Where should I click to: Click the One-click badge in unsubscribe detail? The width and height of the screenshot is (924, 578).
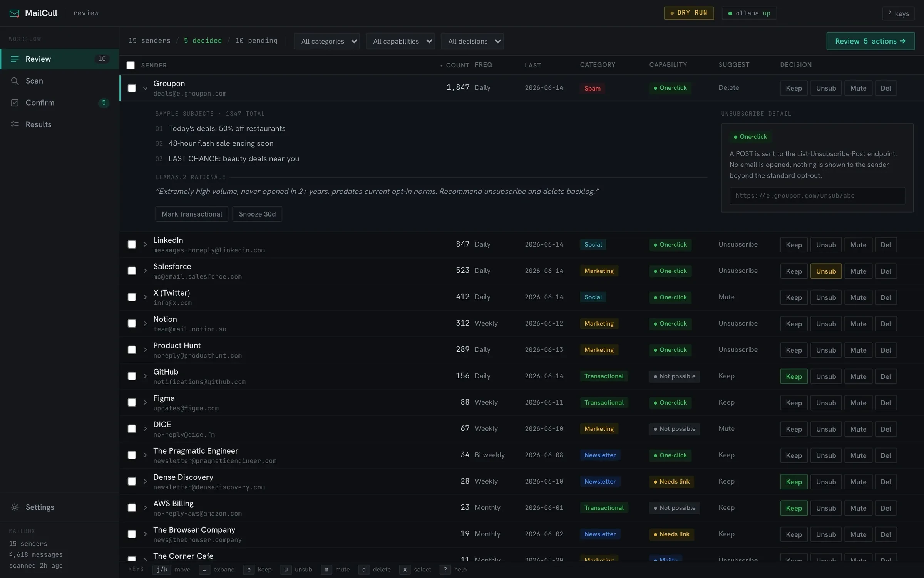pos(750,137)
